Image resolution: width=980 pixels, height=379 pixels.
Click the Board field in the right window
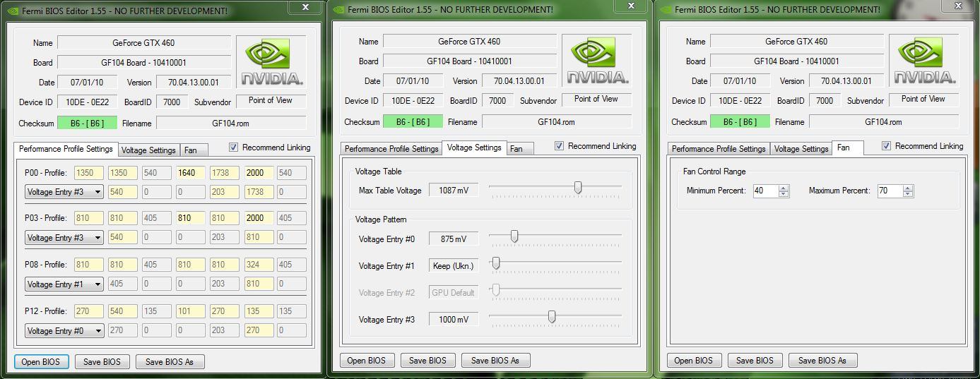click(796, 61)
